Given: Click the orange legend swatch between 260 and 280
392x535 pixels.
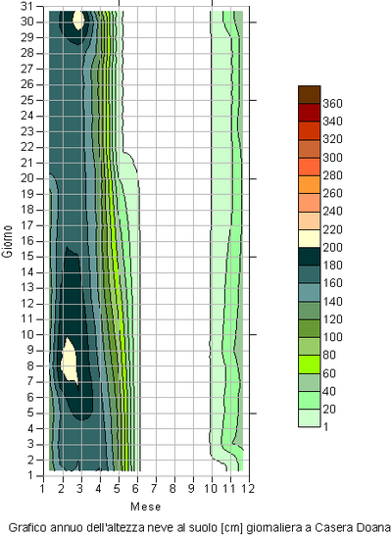Looking at the screenshot, I should click(x=309, y=184).
